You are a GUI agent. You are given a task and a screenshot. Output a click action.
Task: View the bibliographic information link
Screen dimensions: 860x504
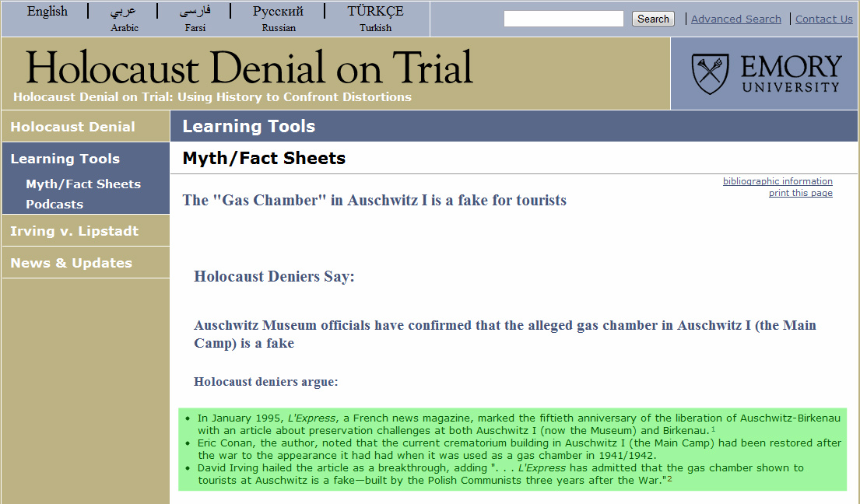(x=778, y=181)
